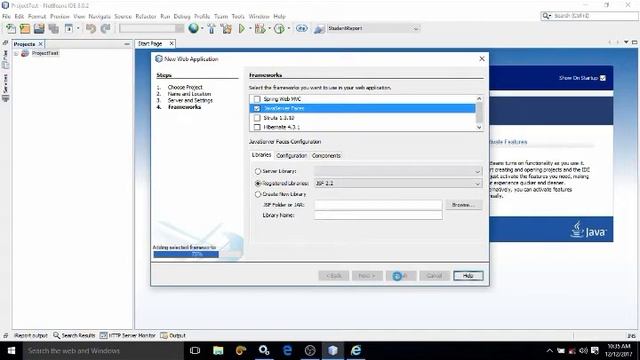Open Internet Explorer from the taskbar
The width and height of the screenshot is (640, 360).
point(356,351)
